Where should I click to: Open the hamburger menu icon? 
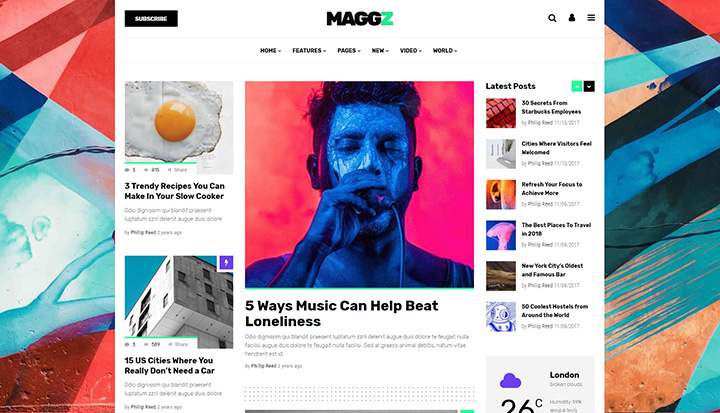point(591,17)
